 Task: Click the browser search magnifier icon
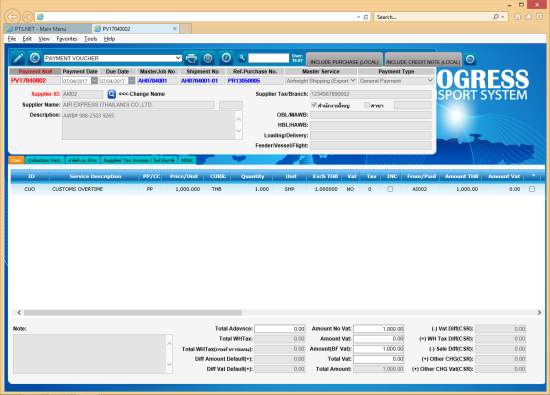point(495,17)
